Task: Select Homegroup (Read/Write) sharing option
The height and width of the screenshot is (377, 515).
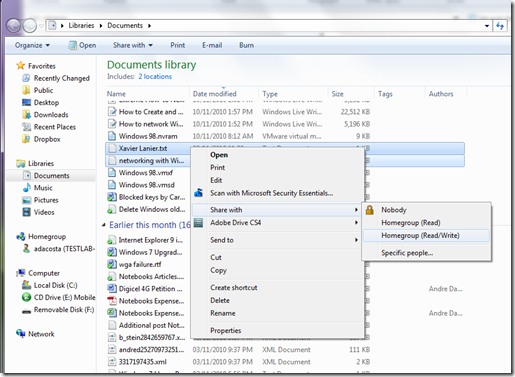Action: pos(426,235)
